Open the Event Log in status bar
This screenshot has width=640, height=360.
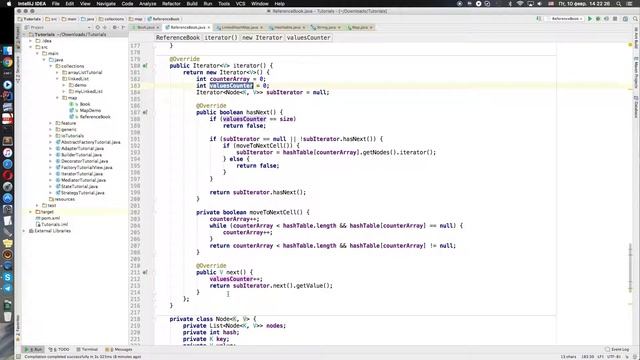[617, 349]
